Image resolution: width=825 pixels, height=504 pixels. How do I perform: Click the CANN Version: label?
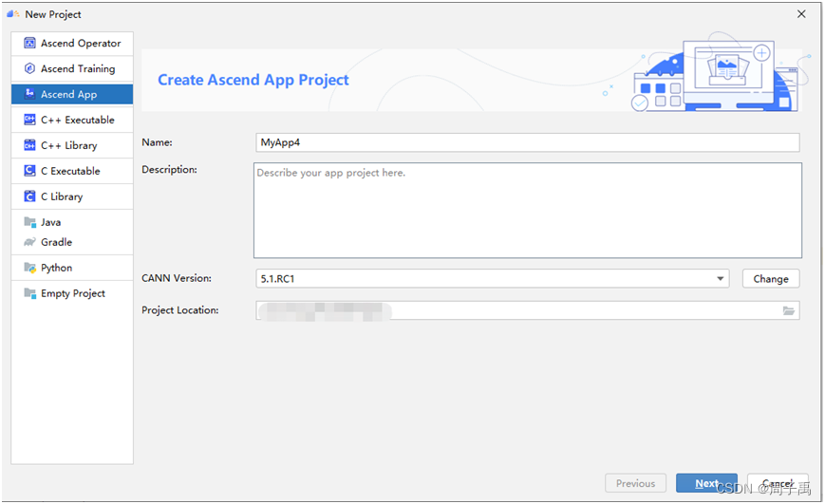click(177, 278)
